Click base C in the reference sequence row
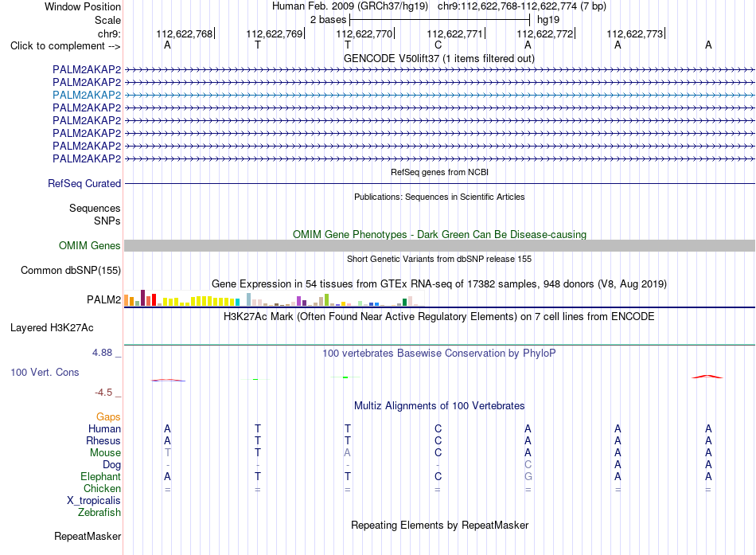 (x=438, y=45)
